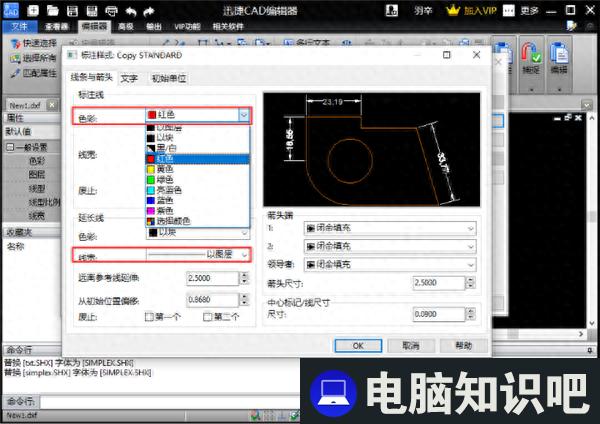Select 线型比例 row in properties panel
Screen dimensions: 600x424
(x=33, y=202)
